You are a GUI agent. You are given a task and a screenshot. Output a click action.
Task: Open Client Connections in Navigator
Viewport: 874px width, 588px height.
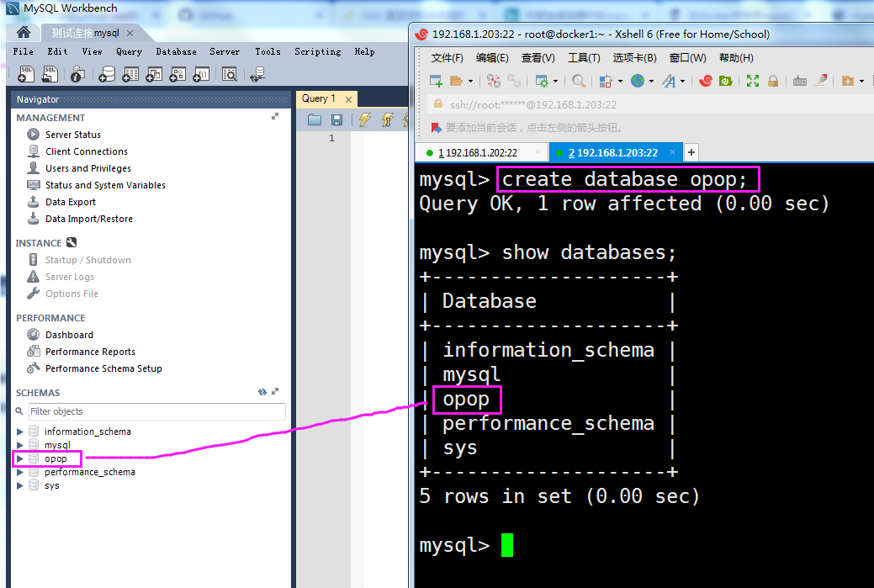(87, 151)
